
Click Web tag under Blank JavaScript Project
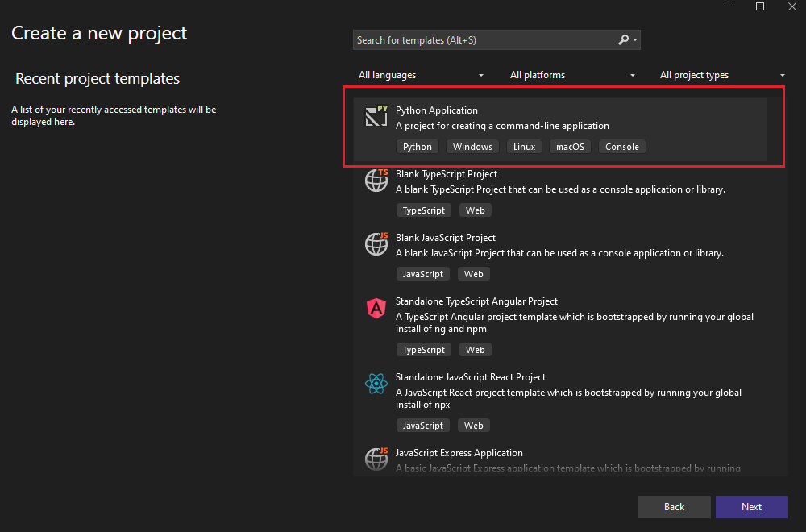tap(473, 275)
